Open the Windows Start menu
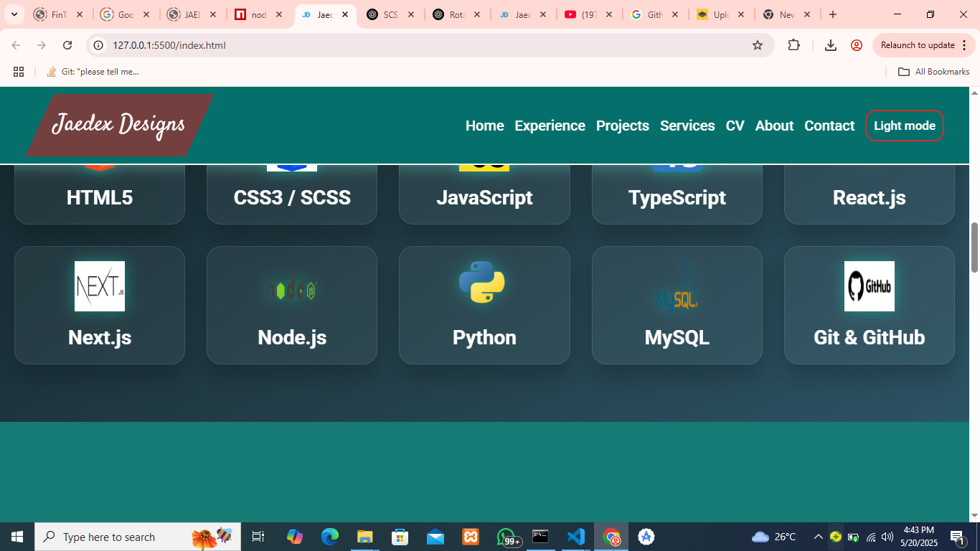This screenshot has width=980, height=551. pos(17,537)
